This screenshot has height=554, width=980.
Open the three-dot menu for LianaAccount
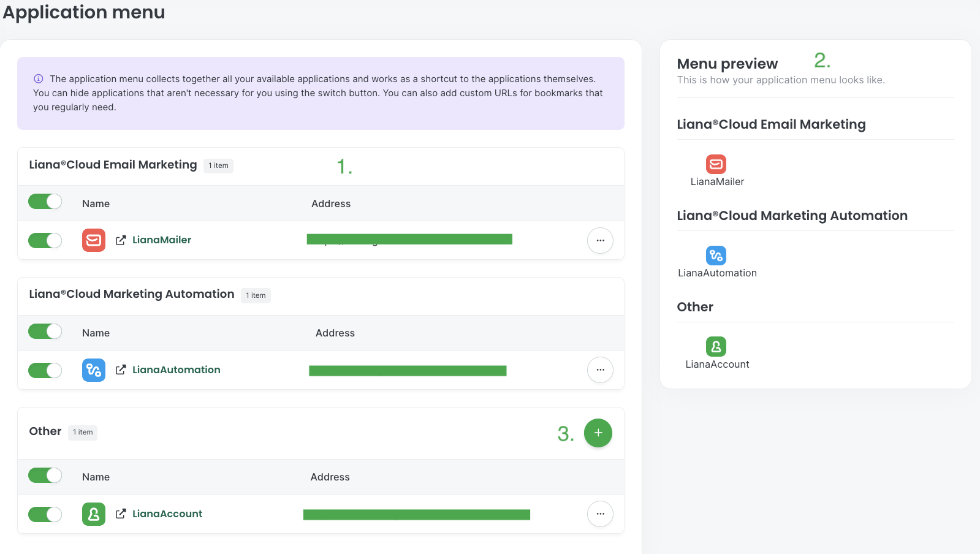[600, 514]
